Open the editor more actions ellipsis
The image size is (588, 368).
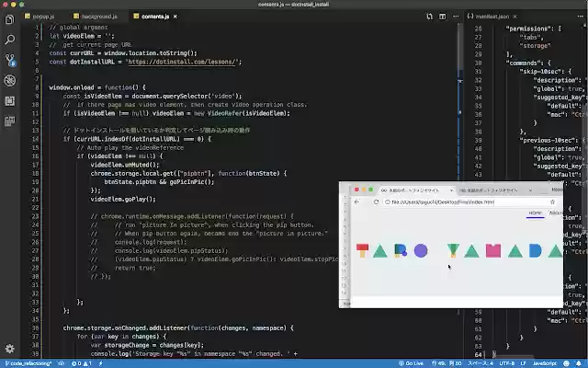(x=456, y=17)
